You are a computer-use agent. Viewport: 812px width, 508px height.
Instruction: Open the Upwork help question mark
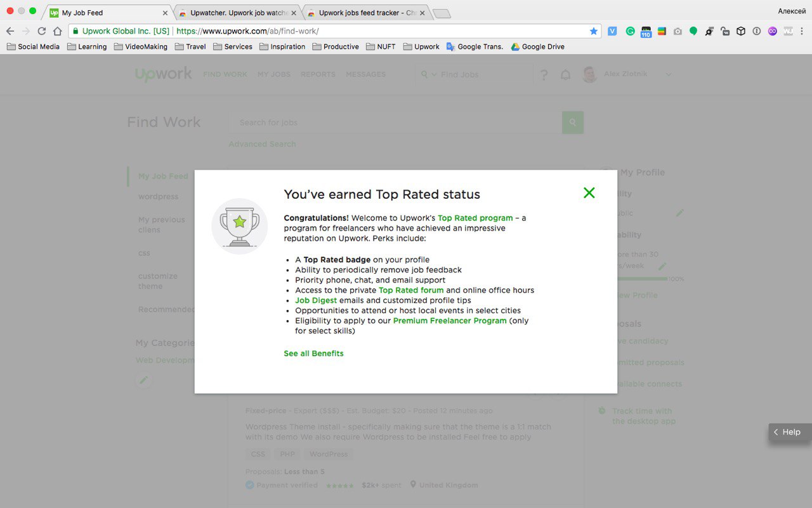pyautogui.click(x=544, y=75)
